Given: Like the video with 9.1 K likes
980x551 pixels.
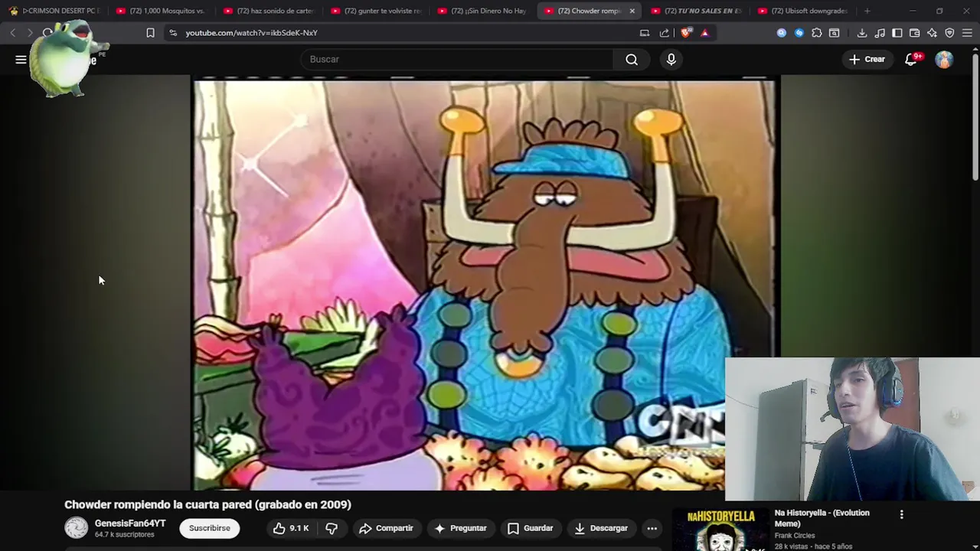Looking at the screenshot, I should click(x=292, y=528).
